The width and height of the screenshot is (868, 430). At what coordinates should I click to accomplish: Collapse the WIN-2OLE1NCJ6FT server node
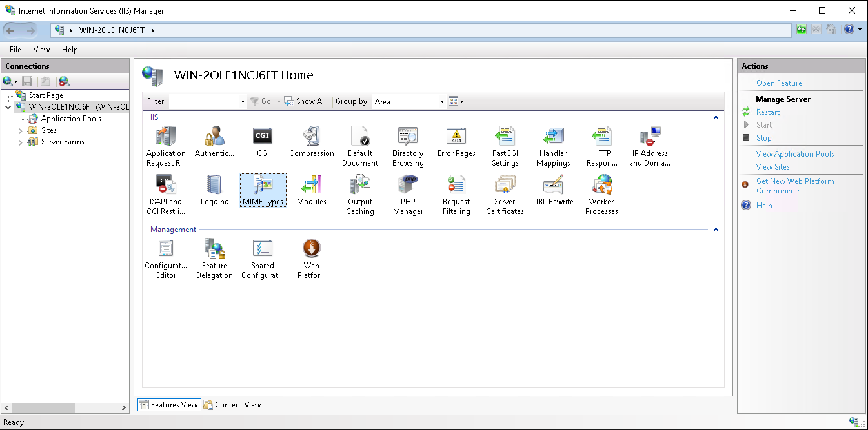pos(8,107)
